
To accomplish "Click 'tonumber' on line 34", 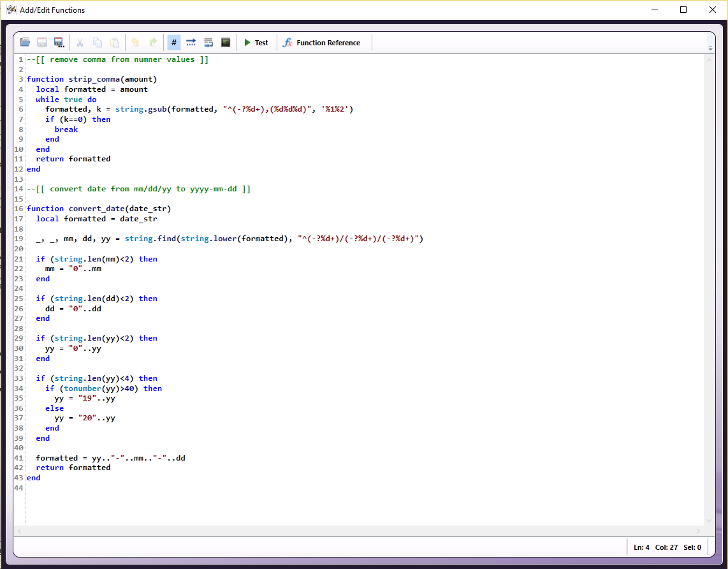I will pos(82,388).
